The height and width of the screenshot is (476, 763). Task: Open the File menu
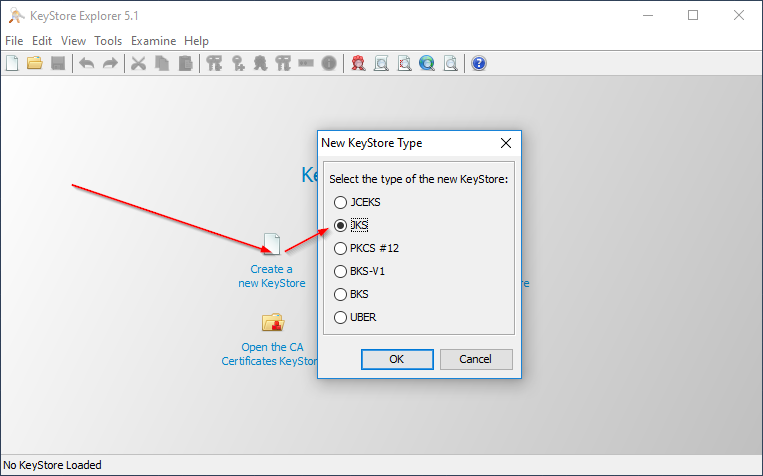coord(14,41)
